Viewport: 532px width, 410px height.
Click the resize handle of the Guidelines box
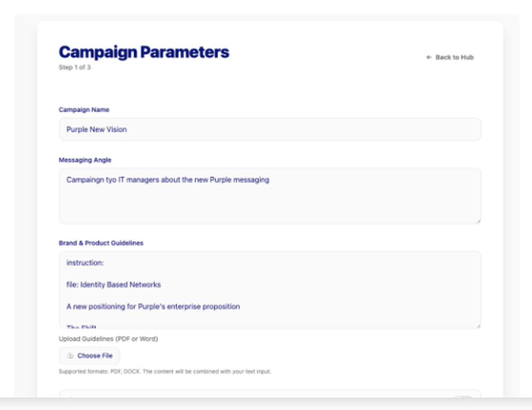[x=478, y=324]
